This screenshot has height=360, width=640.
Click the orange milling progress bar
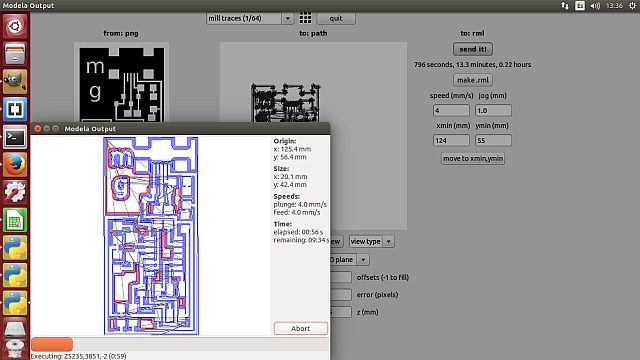tap(52, 344)
